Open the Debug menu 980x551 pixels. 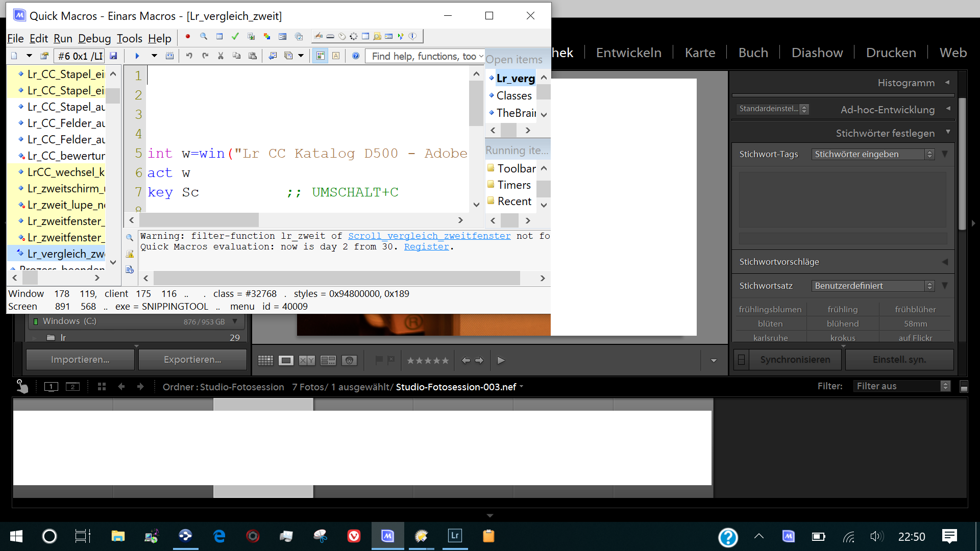[x=94, y=38]
